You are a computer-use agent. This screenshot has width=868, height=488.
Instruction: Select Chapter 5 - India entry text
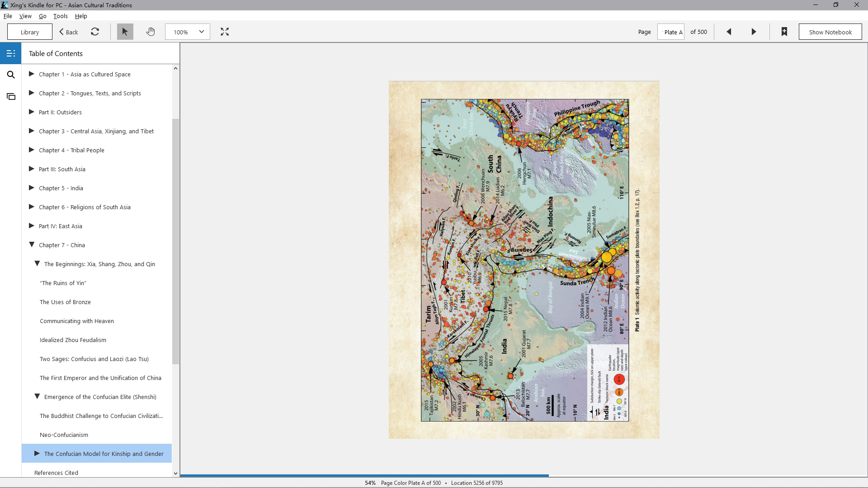click(61, 188)
